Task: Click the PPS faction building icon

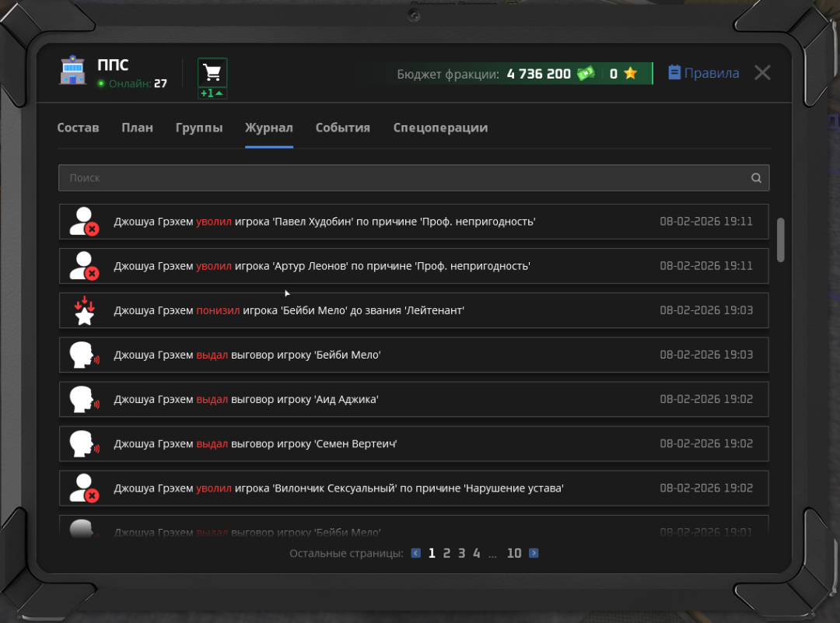Action: point(73,72)
